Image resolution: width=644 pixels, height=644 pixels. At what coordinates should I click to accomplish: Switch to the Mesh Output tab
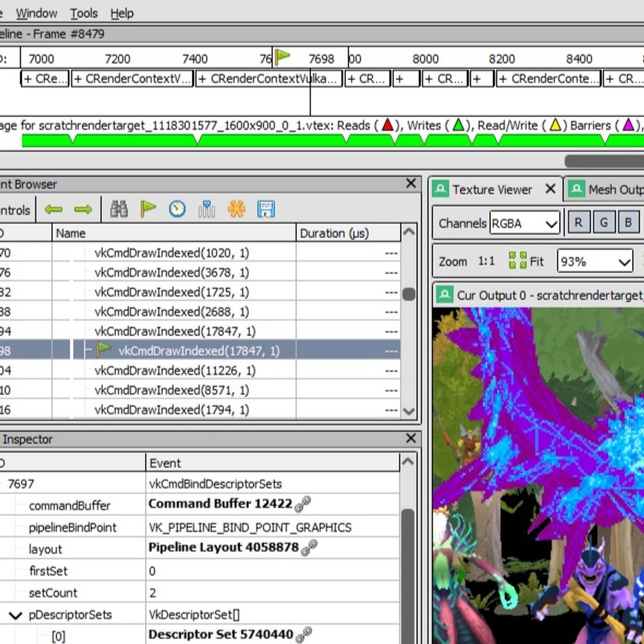coord(605,189)
